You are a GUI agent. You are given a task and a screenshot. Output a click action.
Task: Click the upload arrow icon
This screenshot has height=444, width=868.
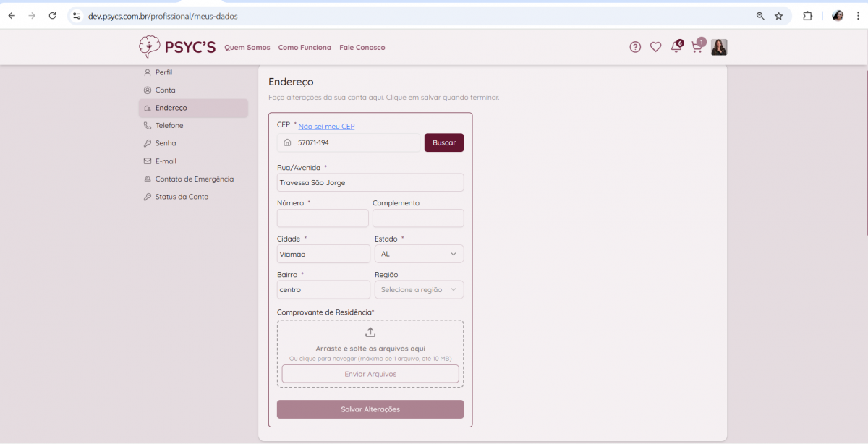coord(370,332)
